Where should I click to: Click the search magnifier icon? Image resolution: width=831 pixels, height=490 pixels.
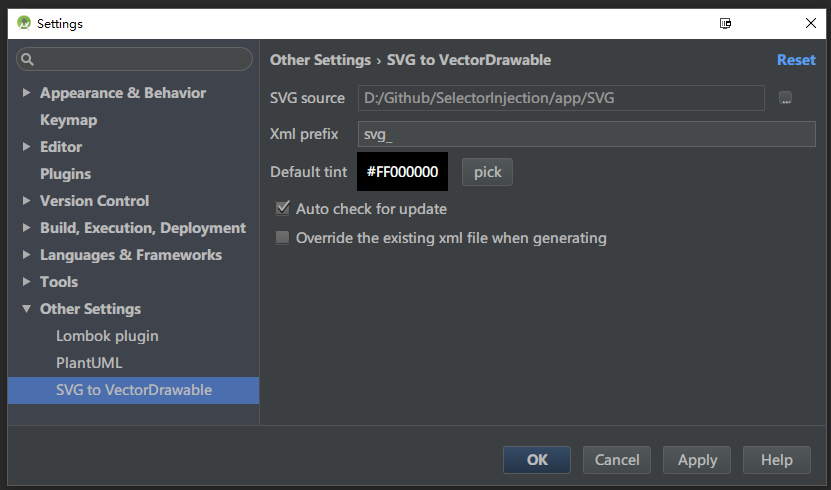(x=28, y=59)
